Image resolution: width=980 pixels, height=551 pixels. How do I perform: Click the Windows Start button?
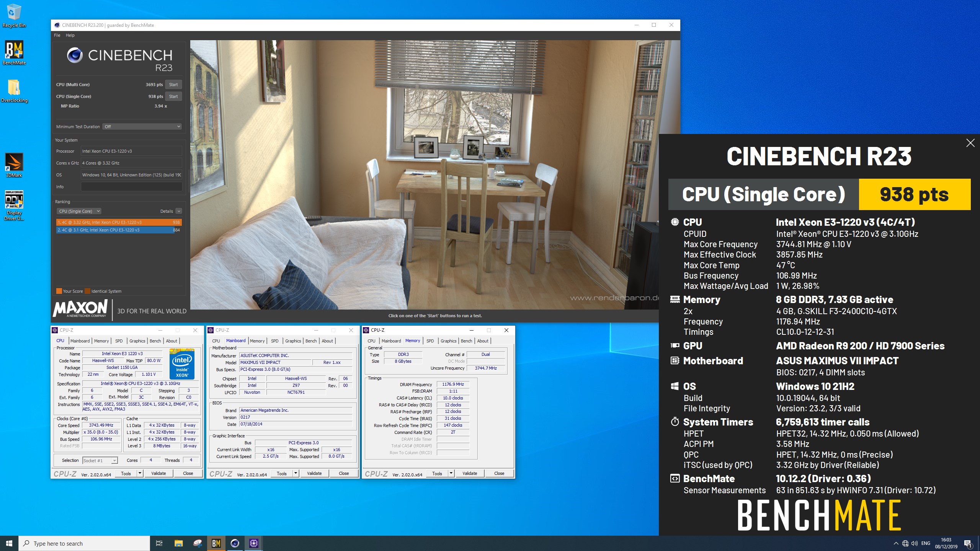tap(9, 543)
